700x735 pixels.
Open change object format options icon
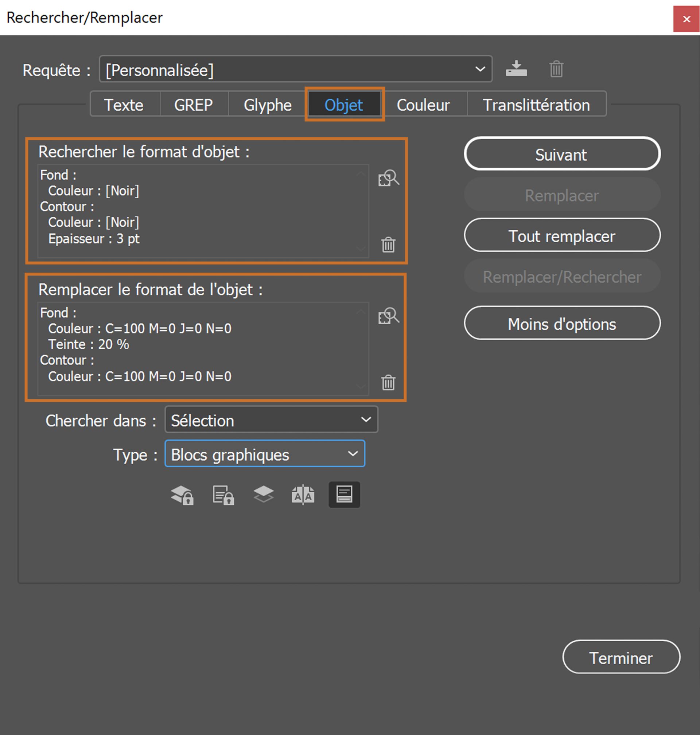[x=388, y=316]
